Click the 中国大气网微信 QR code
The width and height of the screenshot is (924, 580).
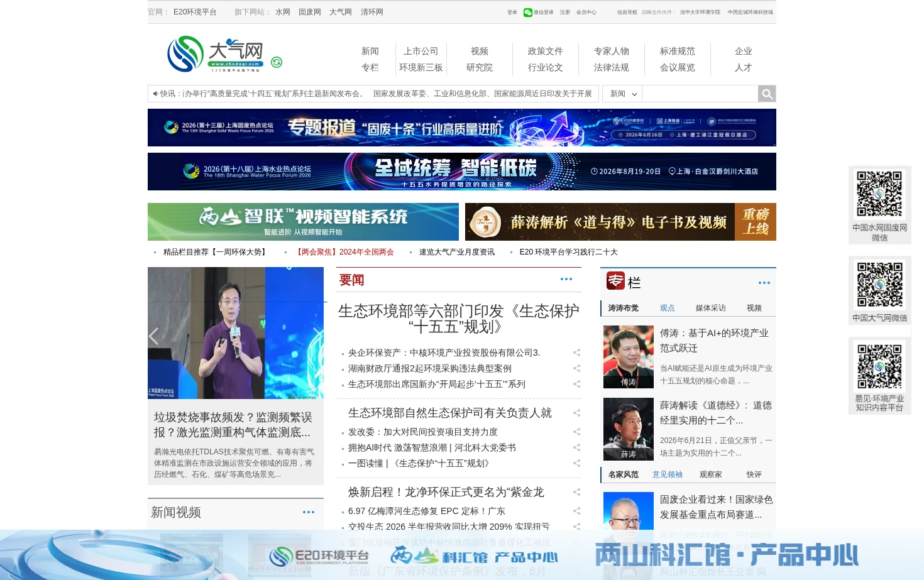tap(879, 285)
